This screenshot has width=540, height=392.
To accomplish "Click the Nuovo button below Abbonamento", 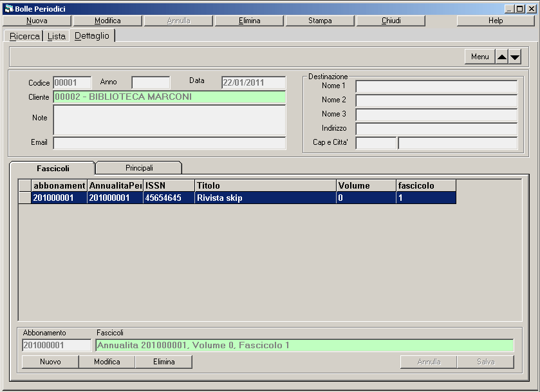I will tap(50, 362).
